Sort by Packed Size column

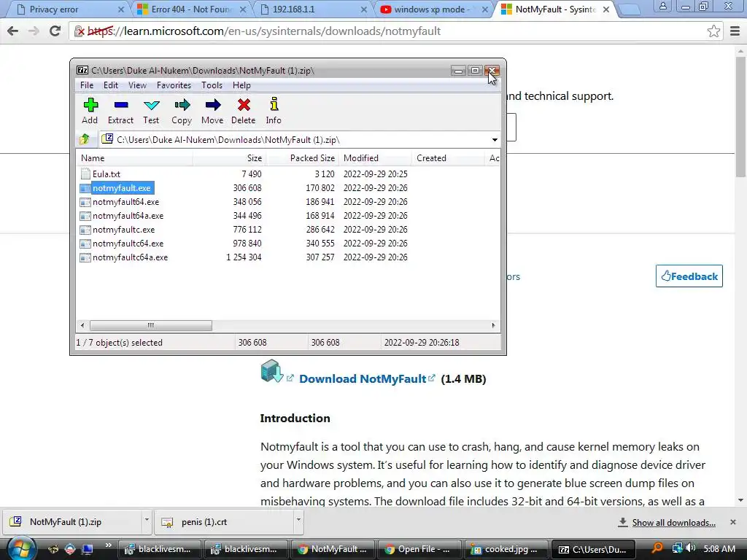(303, 158)
